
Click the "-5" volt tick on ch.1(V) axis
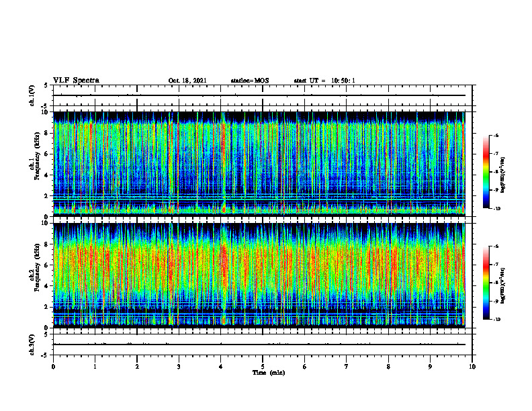coord(45,106)
